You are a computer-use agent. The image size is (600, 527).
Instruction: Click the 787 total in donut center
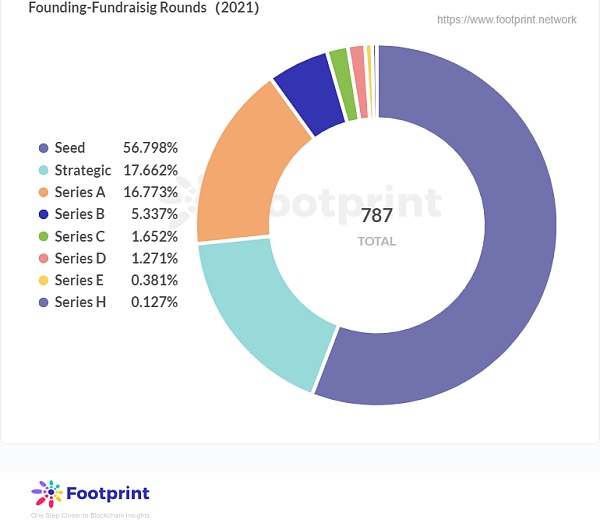(377, 215)
